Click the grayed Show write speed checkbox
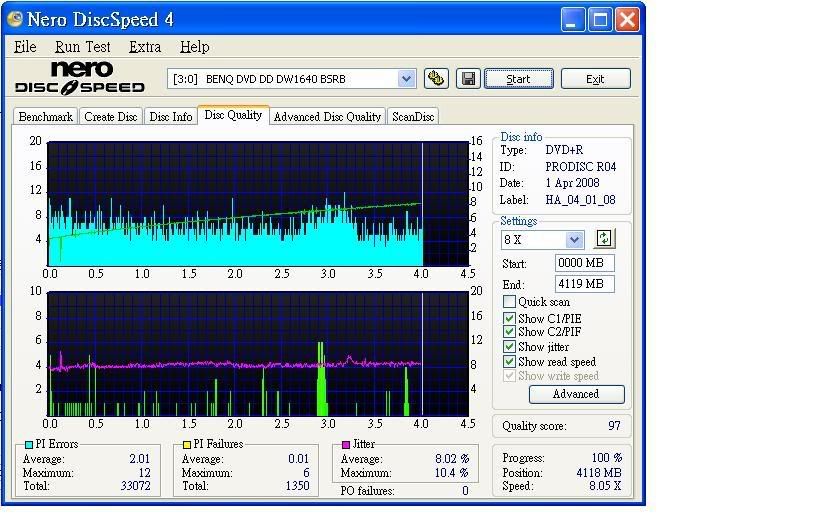 [509, 376]
